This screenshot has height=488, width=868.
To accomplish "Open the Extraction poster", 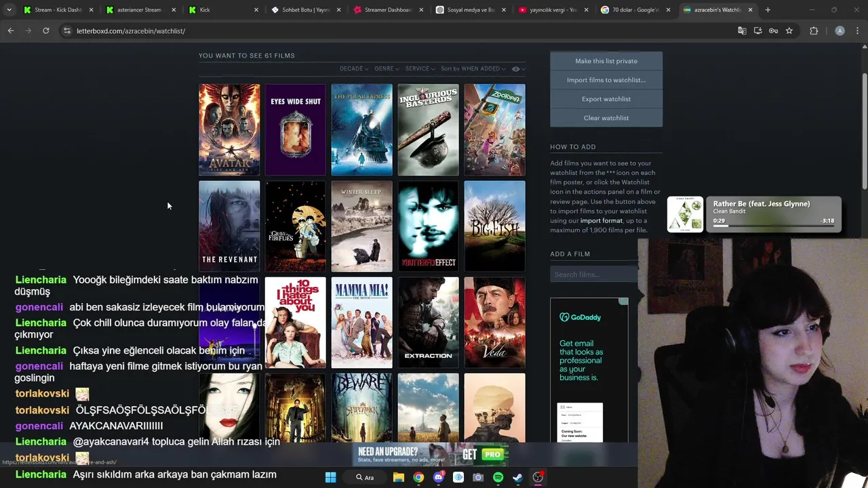I will tap(428, 322).
